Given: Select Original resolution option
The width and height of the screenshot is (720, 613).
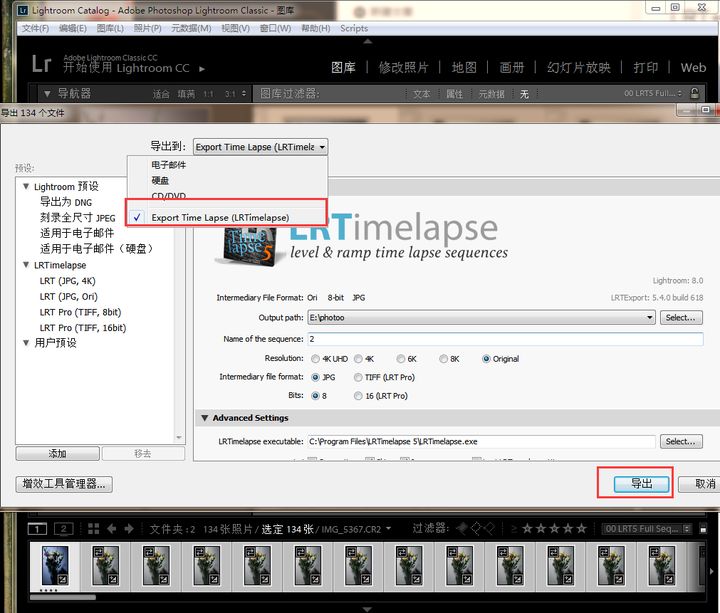Looking at the screenshot, I should 486,359.
